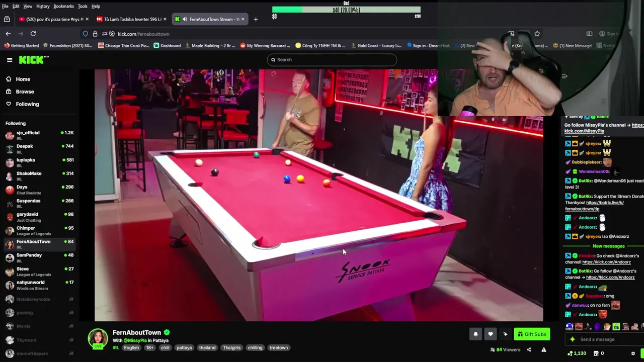This screenshot has height=362, width=644.
Task: Click the 84 Viewers count
Action: (505, 349)
